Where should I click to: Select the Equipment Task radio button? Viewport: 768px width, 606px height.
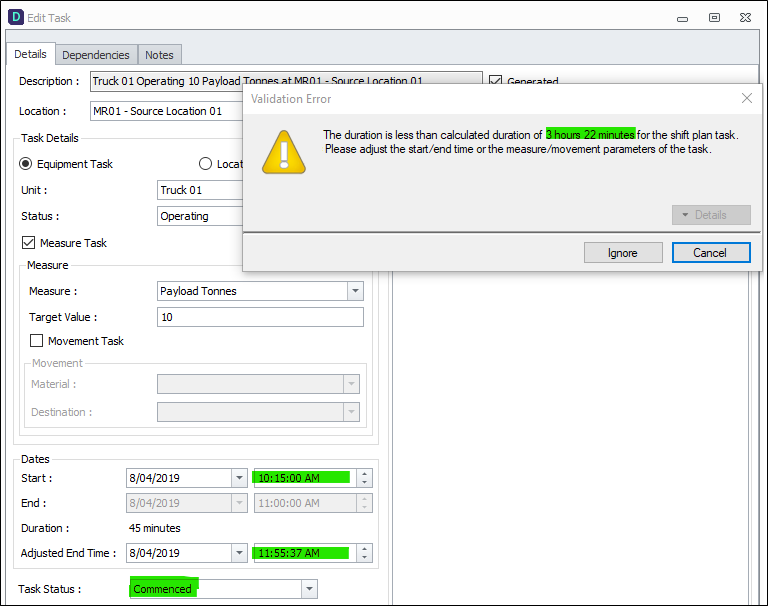pyautogui.click(x=25, y=164)
